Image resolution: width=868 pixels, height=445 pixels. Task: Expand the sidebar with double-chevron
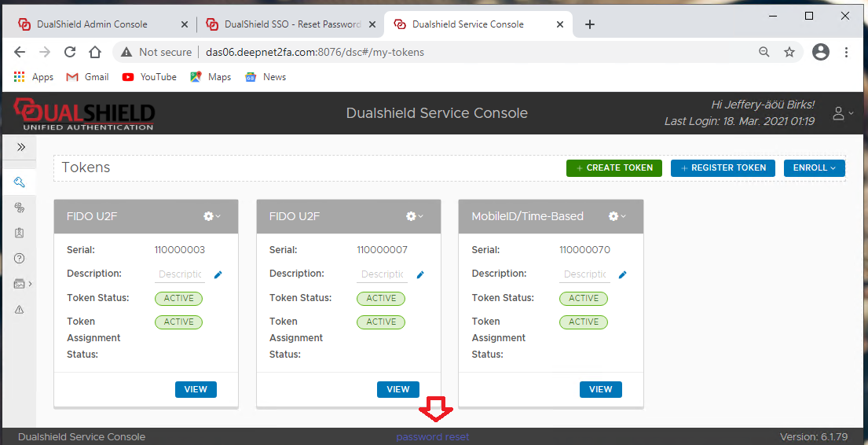(x=21, y=147)
